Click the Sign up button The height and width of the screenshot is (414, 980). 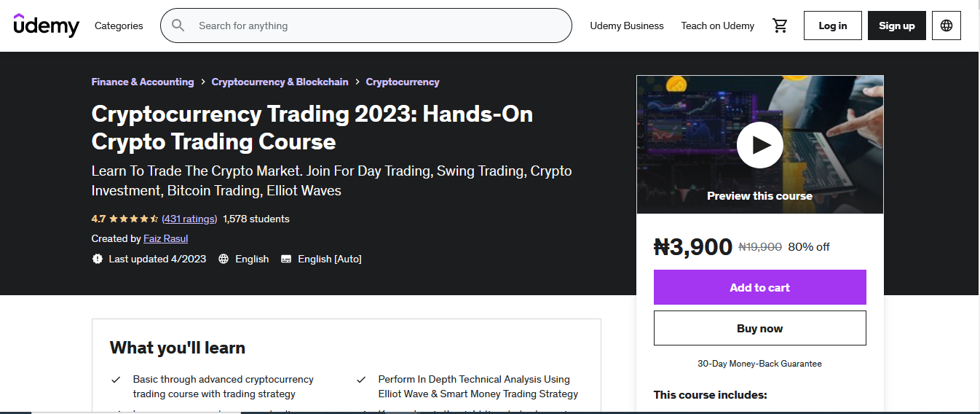[x=897, y=26]
